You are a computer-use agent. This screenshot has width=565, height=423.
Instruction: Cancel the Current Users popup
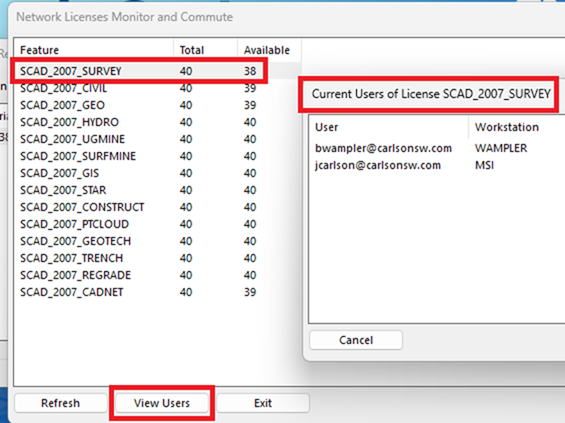356,340
